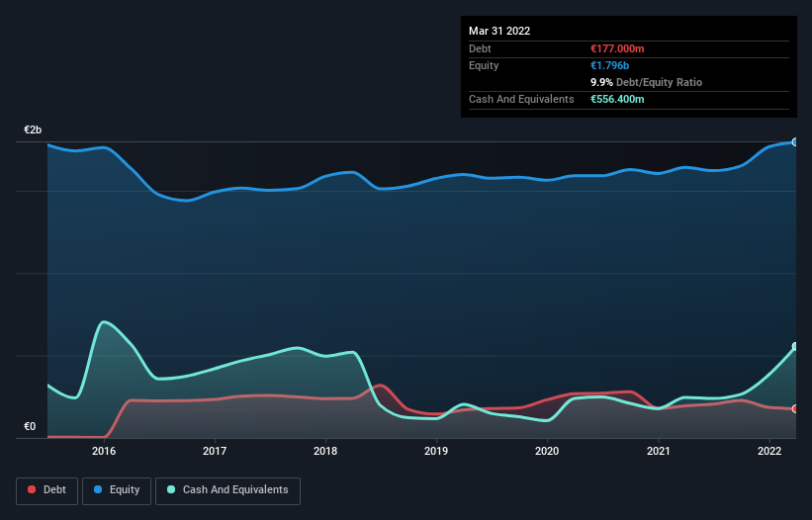Select the 2019 x-axis label
This screenshot has height=520, width=812.
(436, 451)
